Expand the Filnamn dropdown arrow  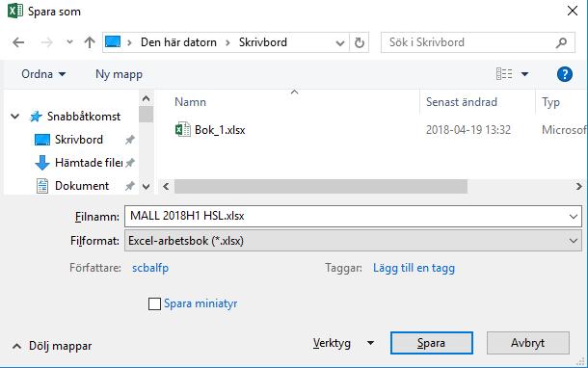coord(573,216)
